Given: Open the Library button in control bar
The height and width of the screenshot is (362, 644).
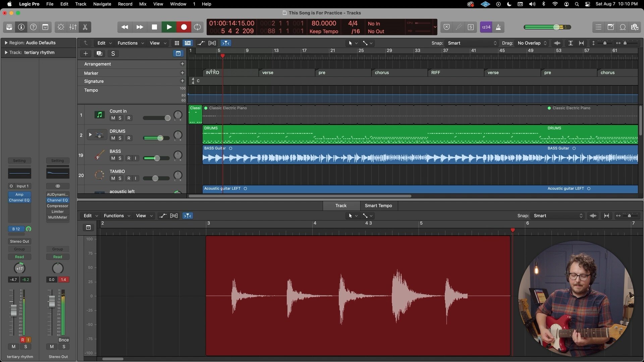Looking at the screenshot, I should (x=9, y=27).
